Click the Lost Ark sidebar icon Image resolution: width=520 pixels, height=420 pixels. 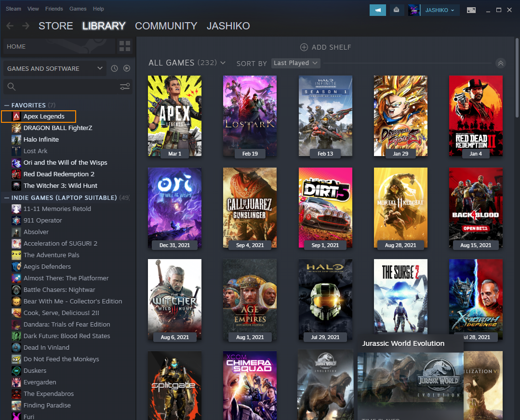[x=16, y=151]
